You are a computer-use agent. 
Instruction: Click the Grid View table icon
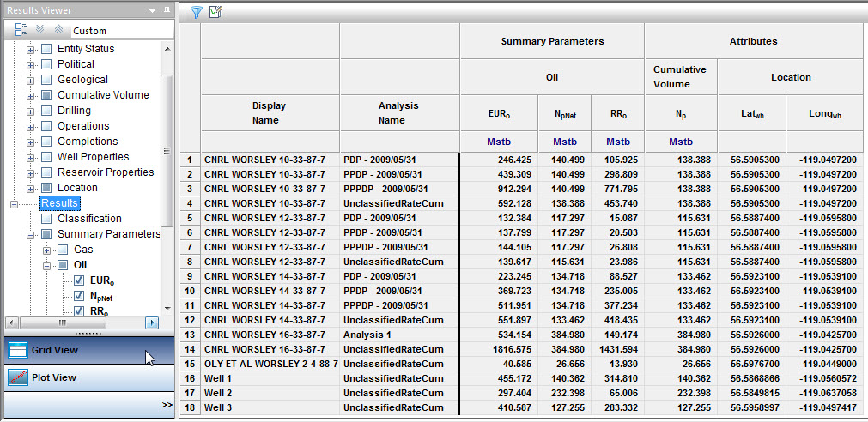[17, 350]
